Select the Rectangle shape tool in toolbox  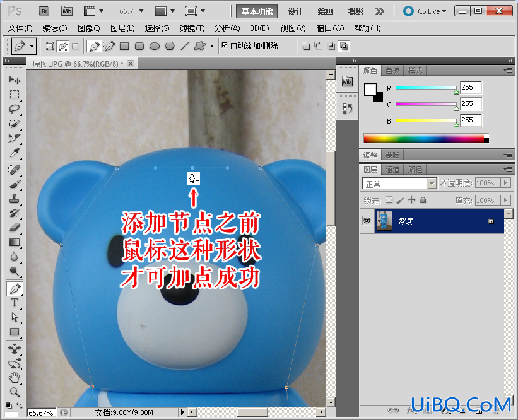click(15, 332)
